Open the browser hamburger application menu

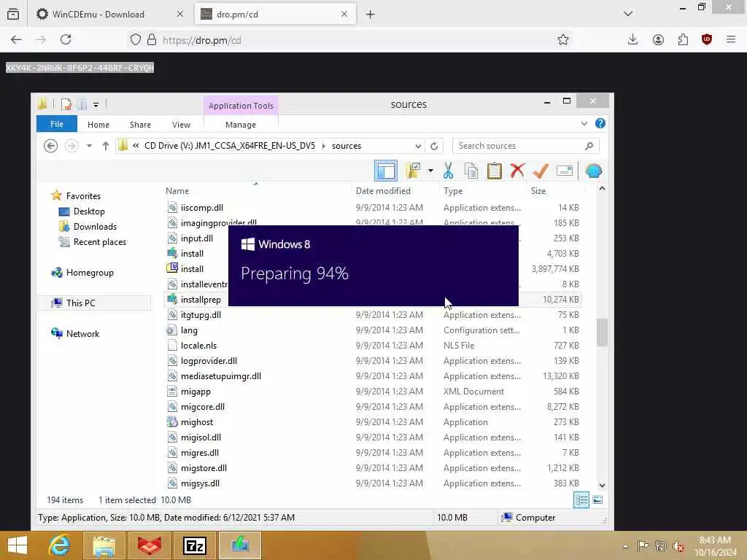[731, 39]
